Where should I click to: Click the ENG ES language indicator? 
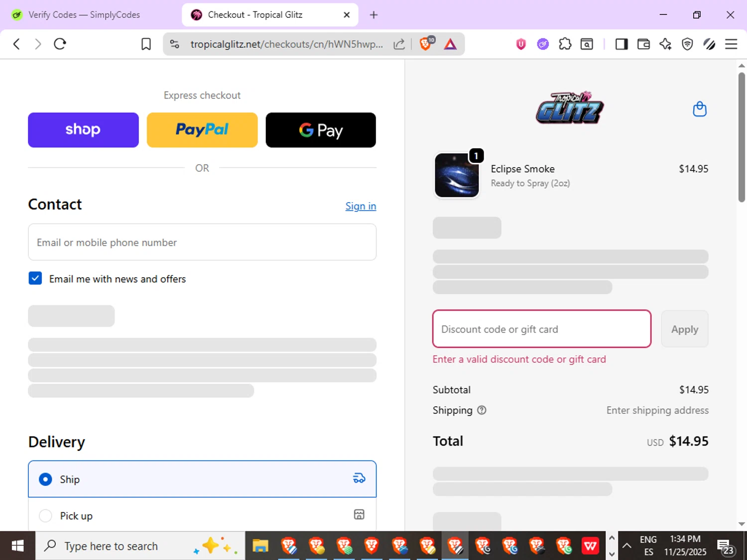point(648,546)
